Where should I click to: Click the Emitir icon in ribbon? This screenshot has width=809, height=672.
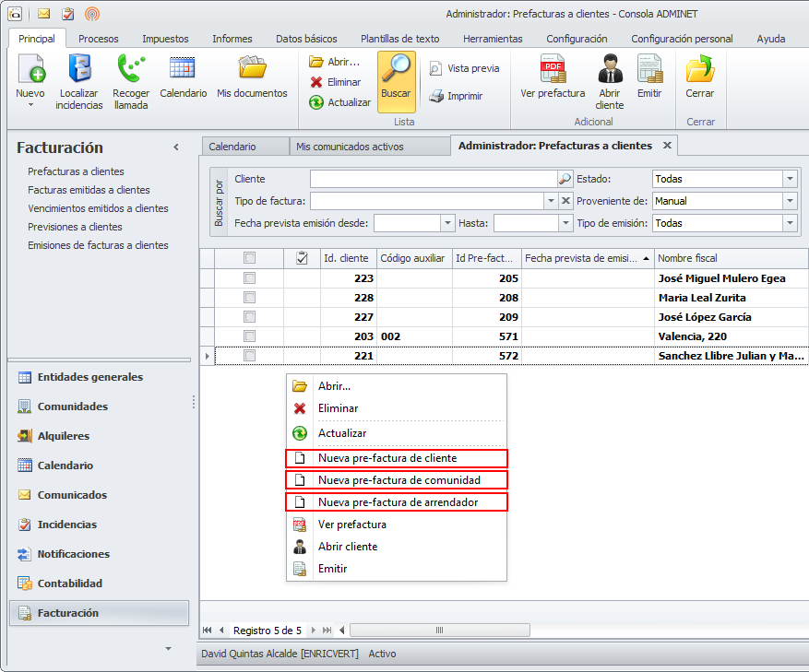(x=649, y=71)
